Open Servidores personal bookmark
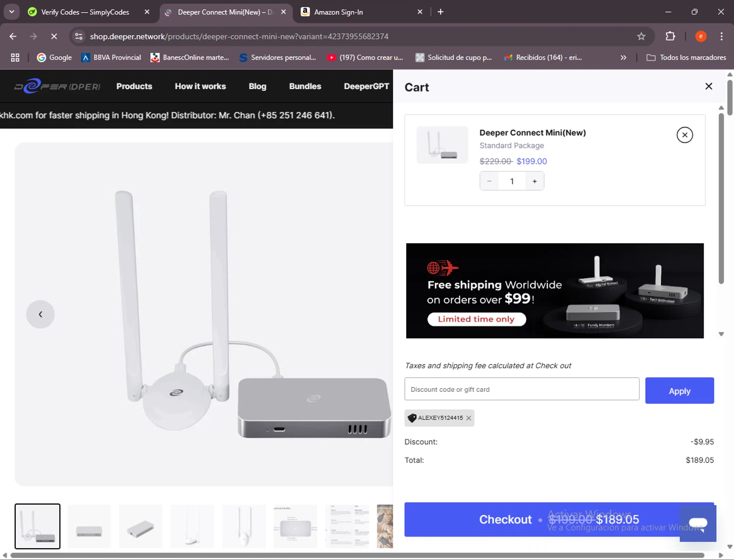This screenshot has width=734, height=560. pyautogui.click(x=277, y=58)
